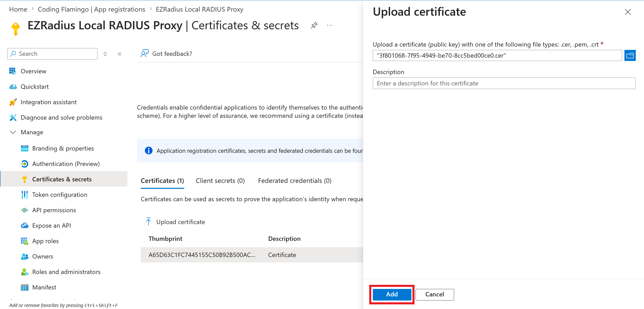Image resolution: width=644 pixels, height=309 pixels.
Task: Collapse the sidebar with double chevron
Action: [119, 54]
